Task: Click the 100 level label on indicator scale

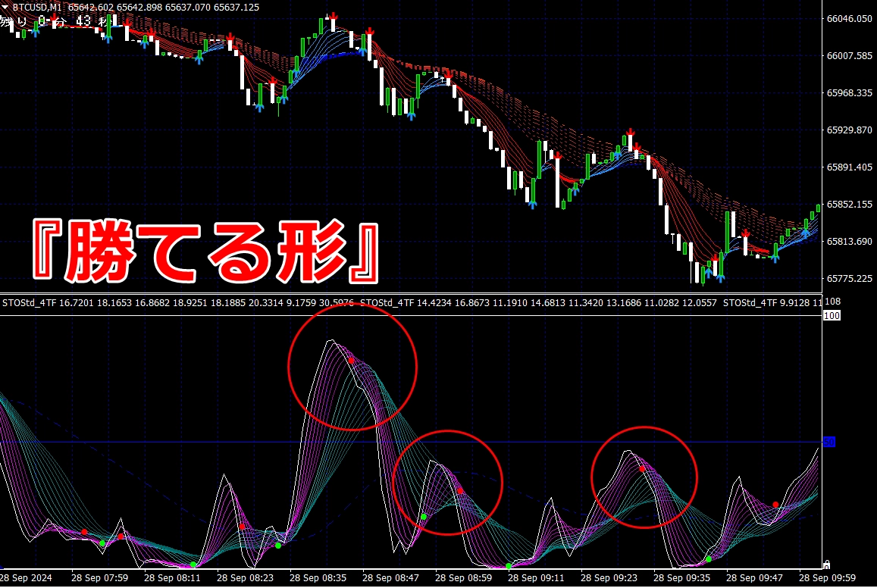Action: click(832, 316)
